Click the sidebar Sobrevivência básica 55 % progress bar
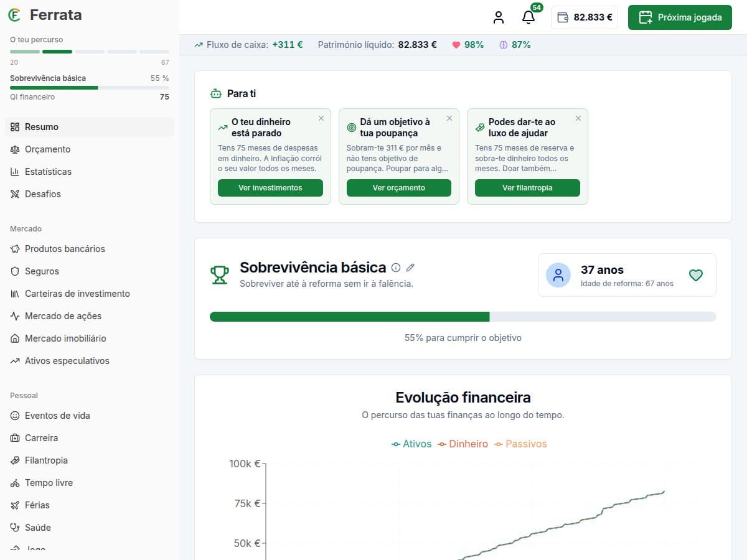747x560 pixels. click(90, 88)
